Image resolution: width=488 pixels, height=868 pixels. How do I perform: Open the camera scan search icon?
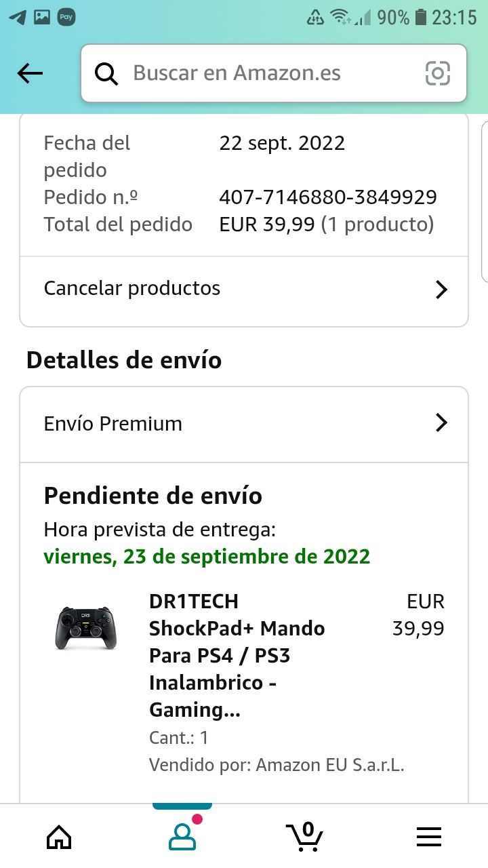tap(437, 73)
